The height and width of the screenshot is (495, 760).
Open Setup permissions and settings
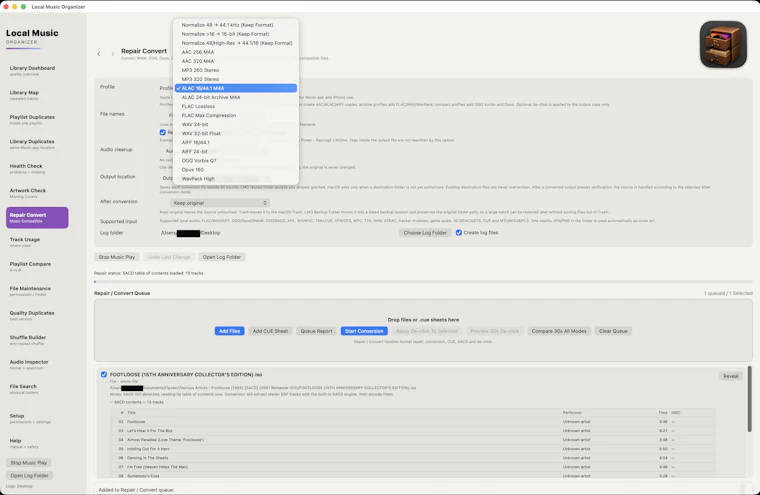tap(37, 418)
